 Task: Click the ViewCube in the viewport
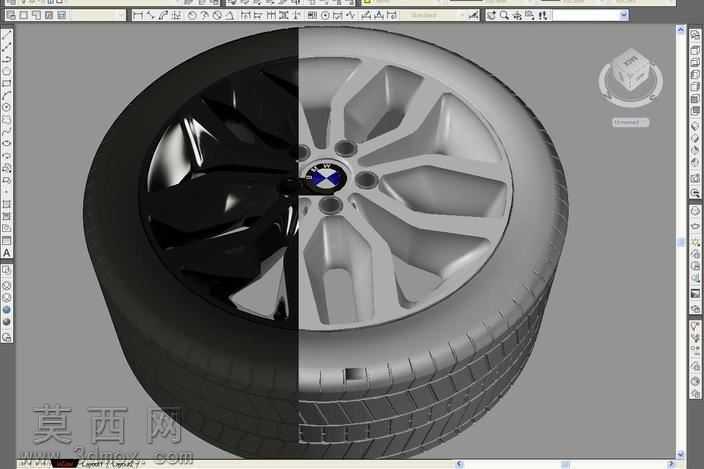tap(630, 72)
